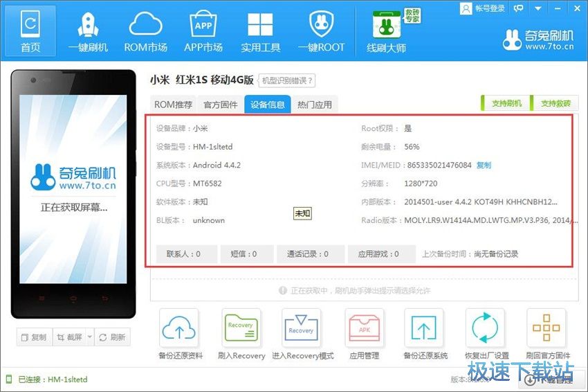Open 应用管理 APK icon
Viewport: 588px width, 392px height.
click(x=364, y=328)
